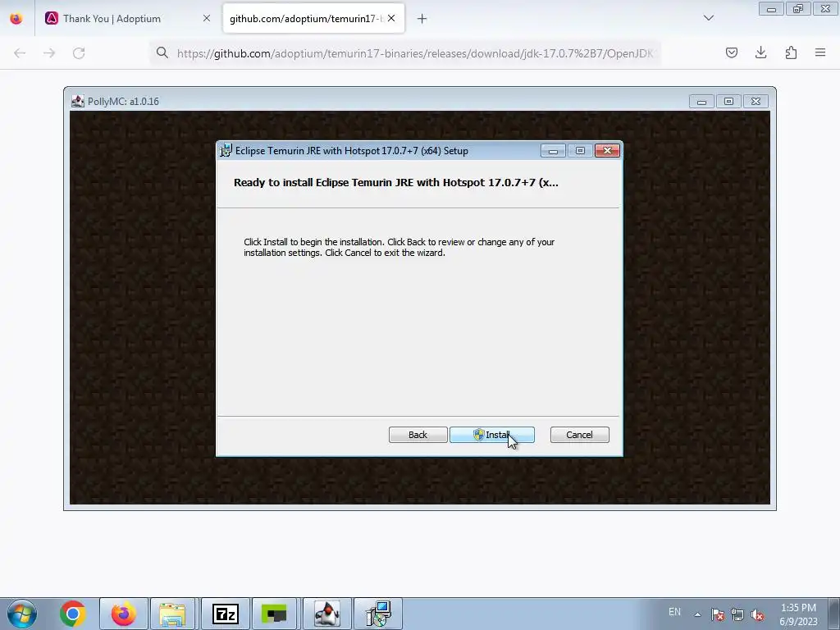
Task: Show hidden system tray icons
Action: click(x=697, y=614)
